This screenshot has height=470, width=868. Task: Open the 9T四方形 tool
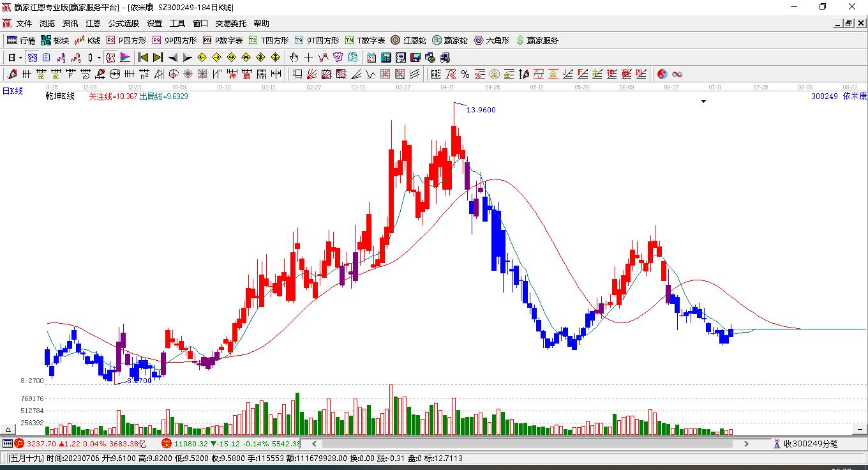point(317,40)
